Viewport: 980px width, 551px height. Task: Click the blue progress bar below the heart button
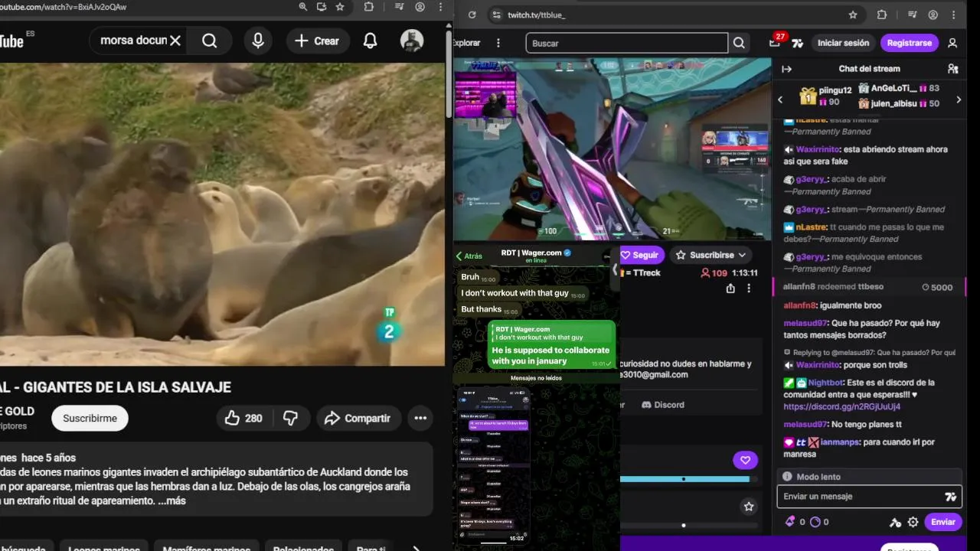pos(684,479)
